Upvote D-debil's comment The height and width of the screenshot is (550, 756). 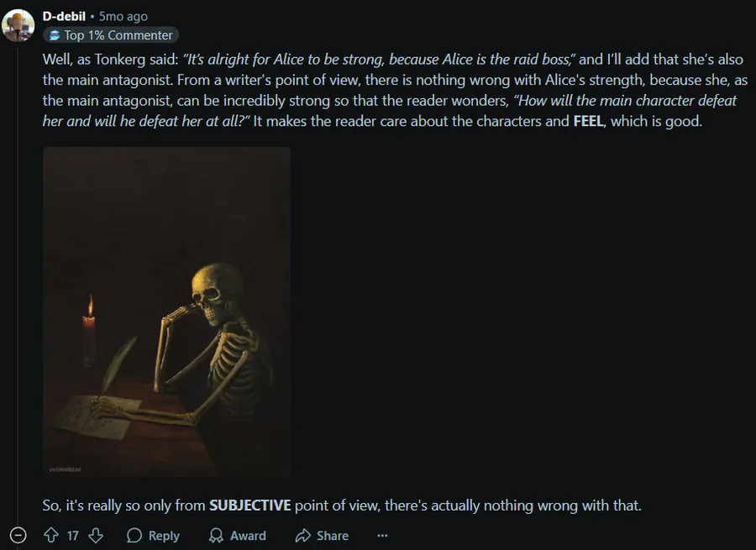point(51,535)
